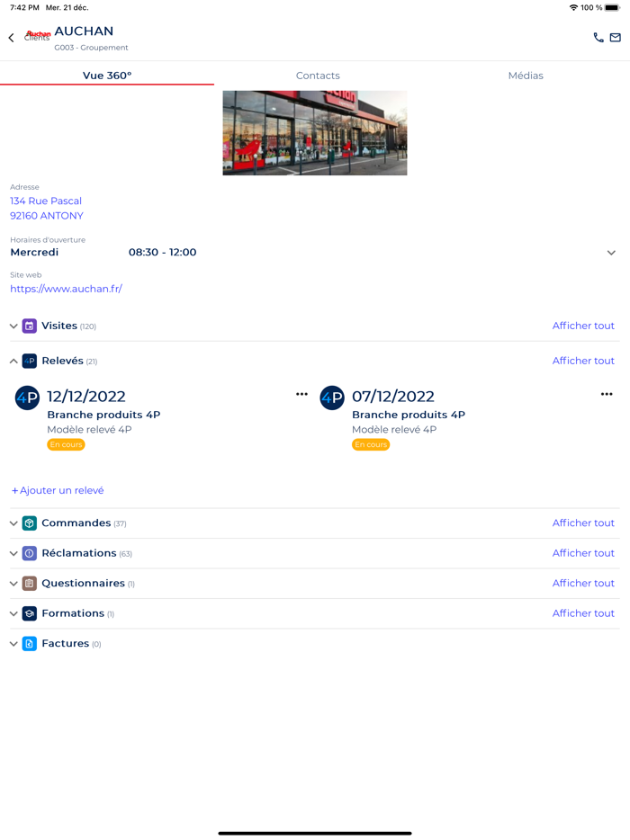Tap the email envelope icon
Image resolution: width=630 pixels, height=840 pixels.
pos(616,38)
